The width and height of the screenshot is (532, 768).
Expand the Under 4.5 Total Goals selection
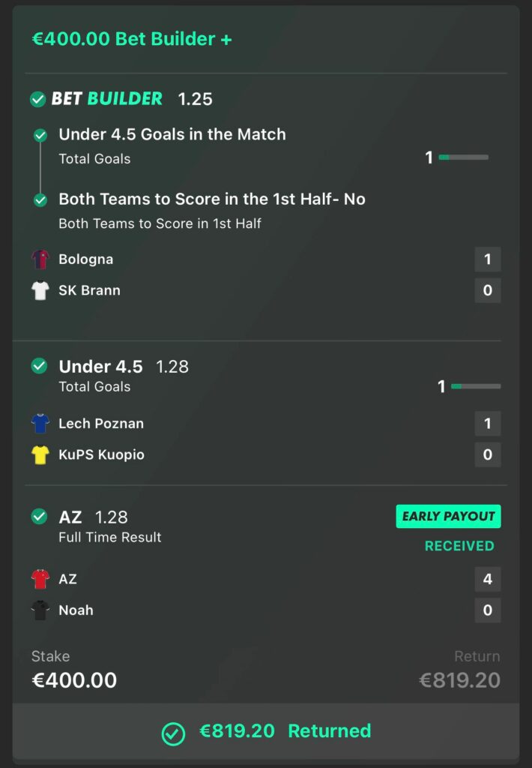(100, 367)
